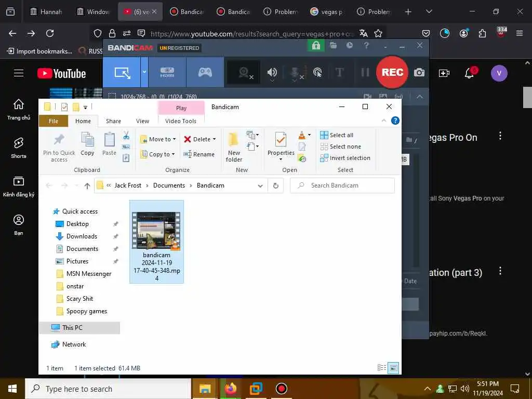Open YouTube Shorts sidebar icon
532x399 pixels.
coord(19,148)
